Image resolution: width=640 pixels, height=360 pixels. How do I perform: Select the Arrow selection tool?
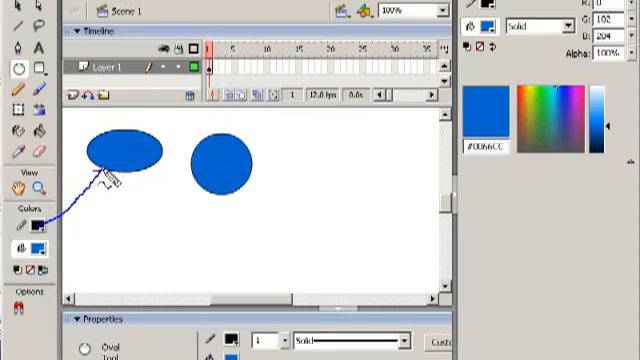(18, 6)
